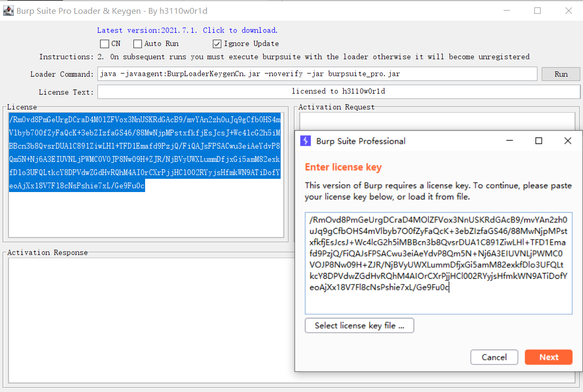This screenshot has width=583, height=392.
Task: Click the Burp Suite Professional lightning icon
Action: pyautogui.click(x=305, y=141)
